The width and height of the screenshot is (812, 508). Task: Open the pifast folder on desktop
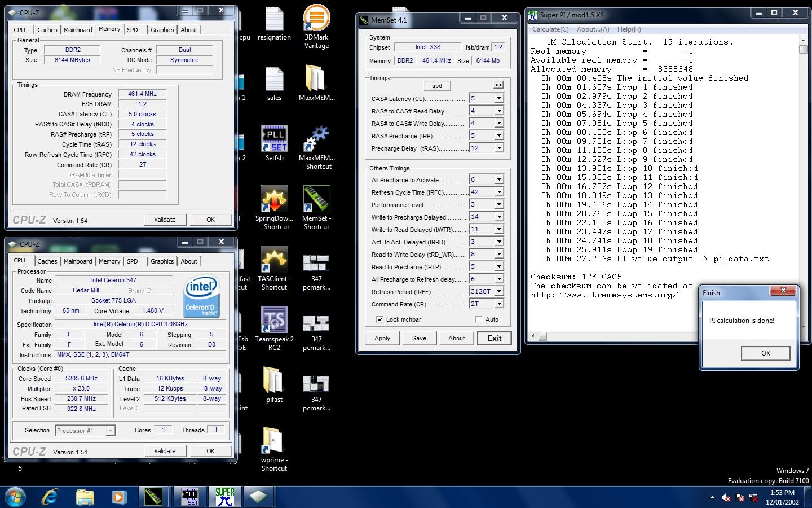point(274,385)
